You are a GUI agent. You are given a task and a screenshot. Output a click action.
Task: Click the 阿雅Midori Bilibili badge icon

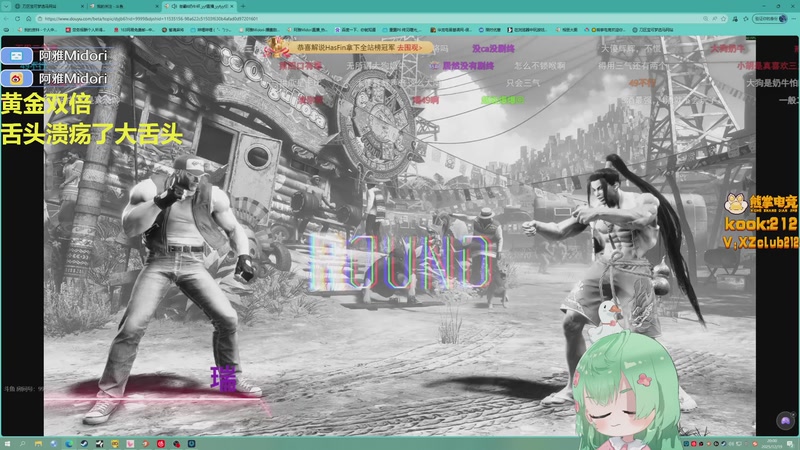coord(16,56)
